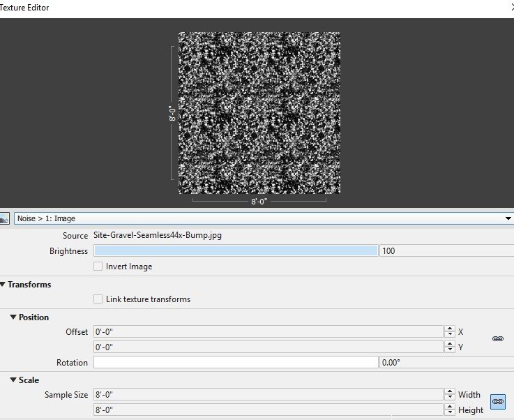Click the Brightness value field showing 100
The width and height of the screenshot is (514, 420).
tap(445, 251)
